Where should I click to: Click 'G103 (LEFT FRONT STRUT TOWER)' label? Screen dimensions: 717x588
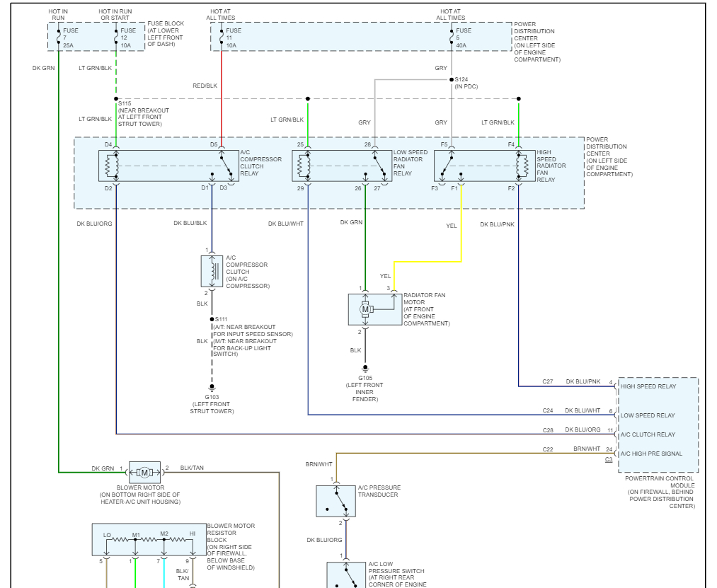[x=212, y=404]
